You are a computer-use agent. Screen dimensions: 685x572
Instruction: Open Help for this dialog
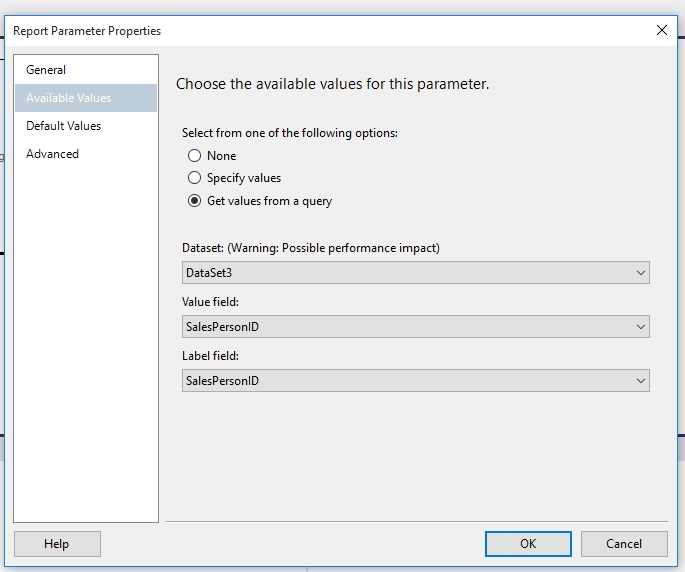point(57,544)
